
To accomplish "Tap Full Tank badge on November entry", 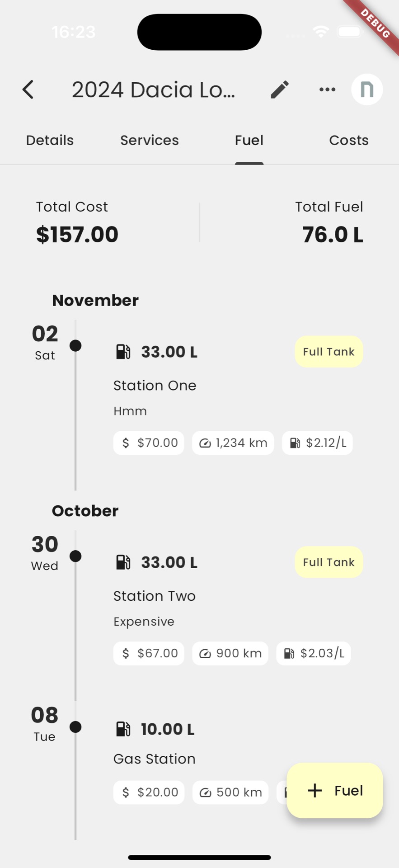I will 329,352.
